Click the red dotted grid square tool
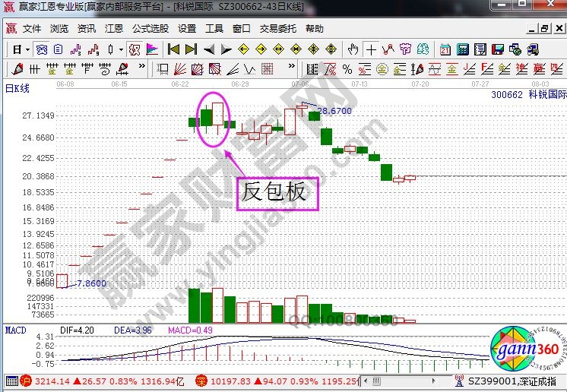The image size is (567, 392). coord(268,68)
